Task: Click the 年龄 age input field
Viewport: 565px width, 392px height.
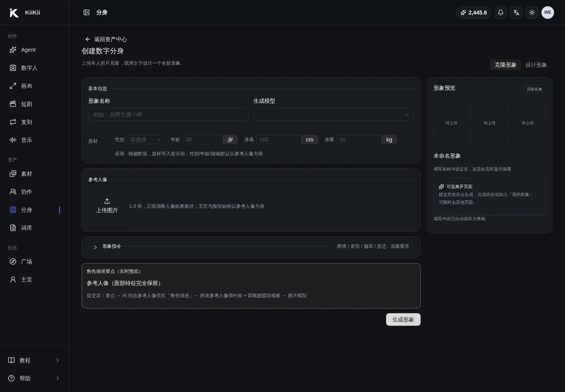Action: [203, 140]
